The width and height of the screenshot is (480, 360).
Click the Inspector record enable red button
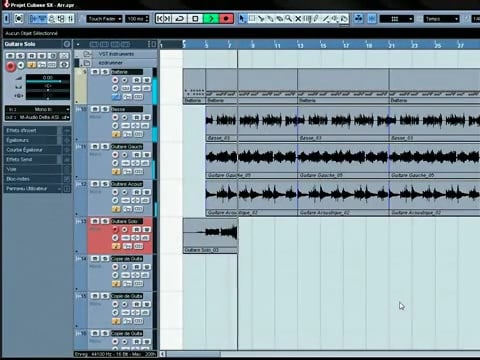(11, 66)
